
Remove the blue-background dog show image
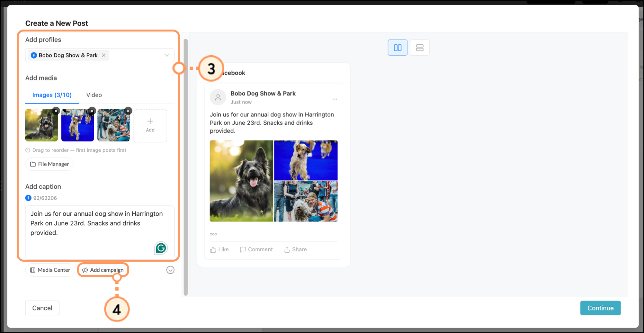(x=92, y=111)
